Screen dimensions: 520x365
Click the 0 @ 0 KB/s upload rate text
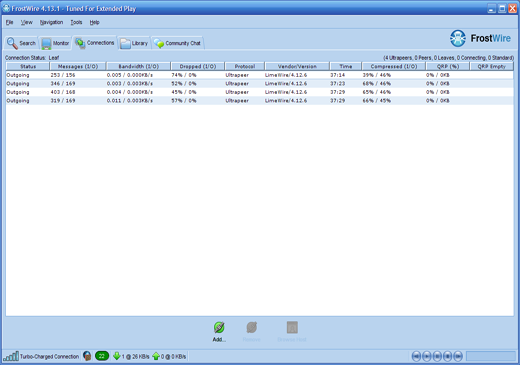point(173,356)
